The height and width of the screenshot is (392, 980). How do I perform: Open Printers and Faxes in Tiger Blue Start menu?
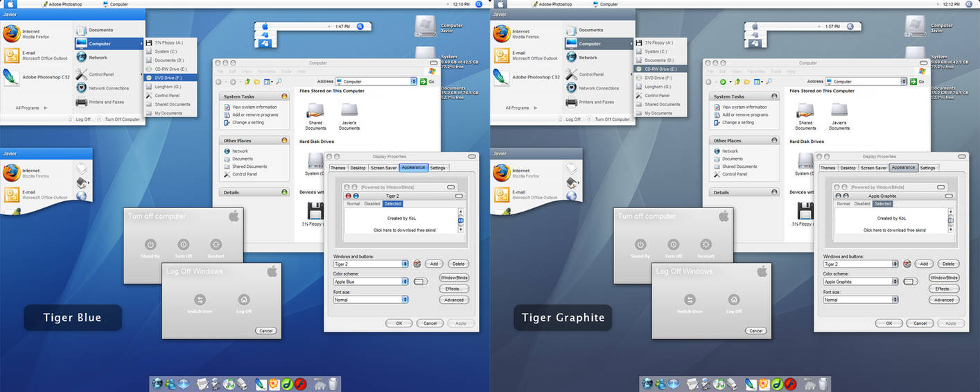click(x=99, y=102)
